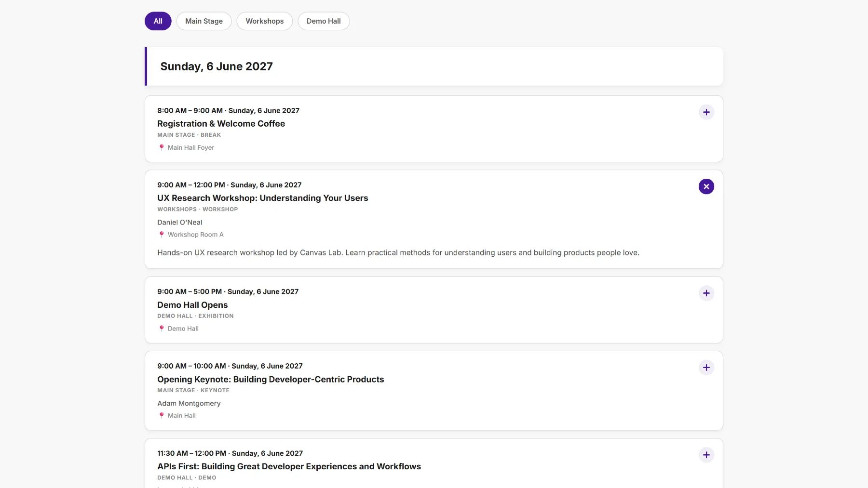Switch to the Demo Hall filter
The height and width of the screenshot is (488, 868).
[x=324, y=21]
